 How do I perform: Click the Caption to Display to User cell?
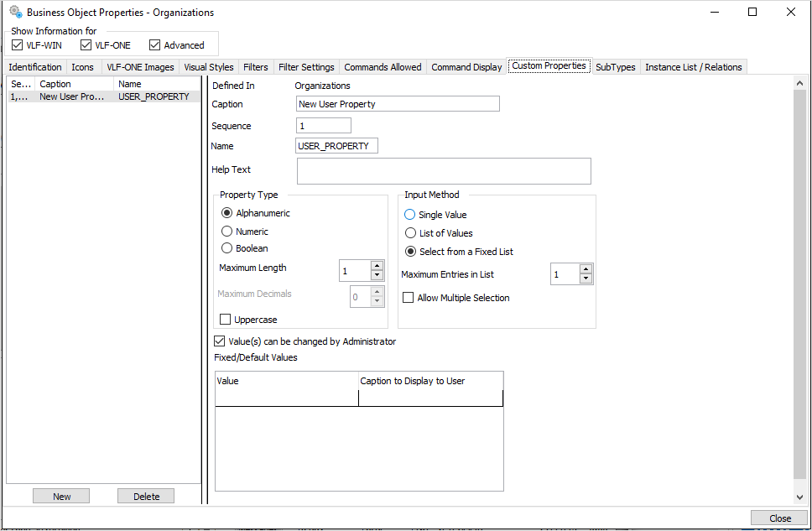point(430,398)
